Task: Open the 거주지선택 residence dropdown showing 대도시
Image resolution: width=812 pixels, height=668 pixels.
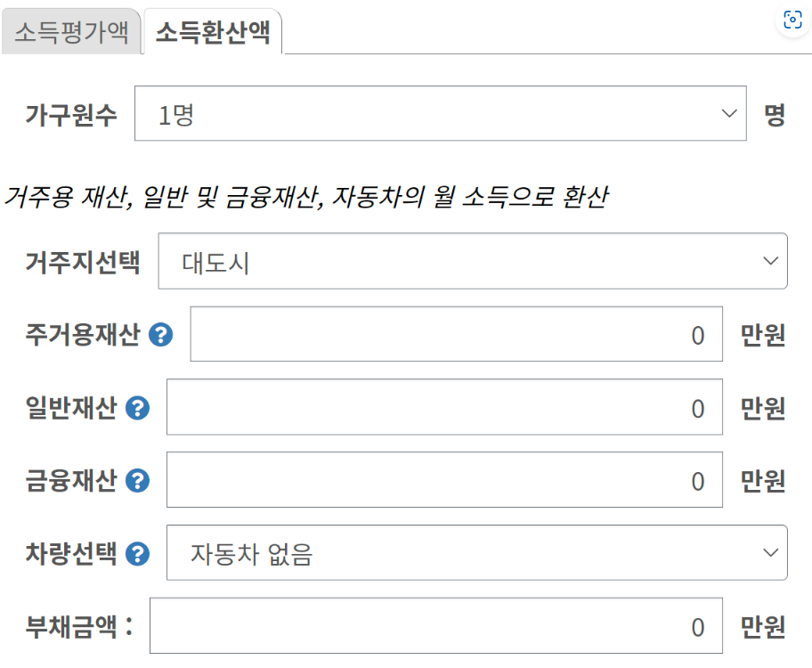Action: (x=472, y=261)
